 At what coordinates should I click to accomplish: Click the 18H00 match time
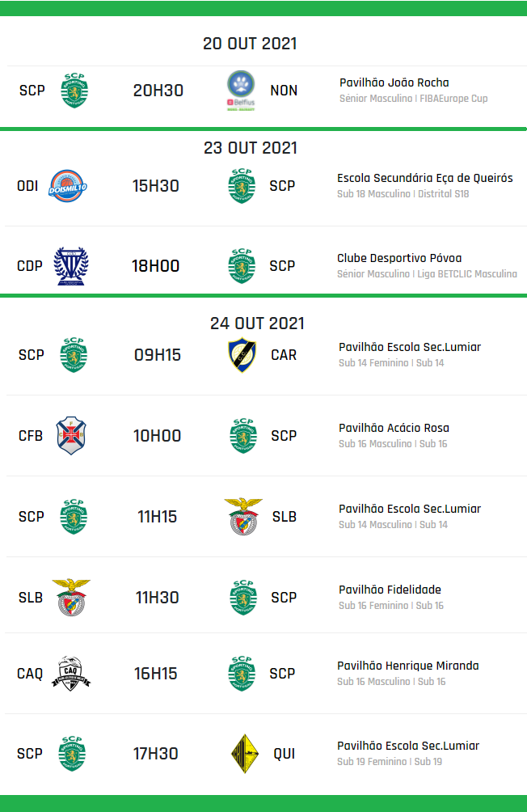155,266
